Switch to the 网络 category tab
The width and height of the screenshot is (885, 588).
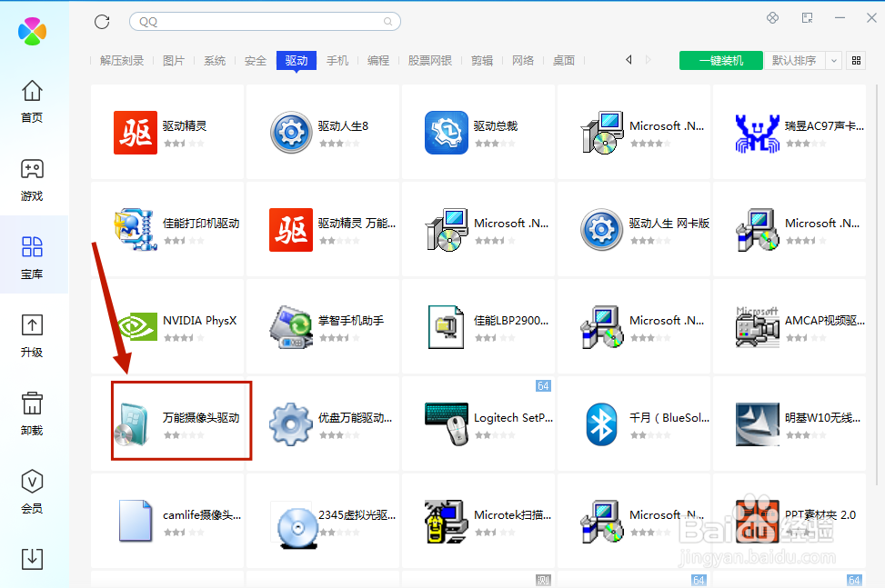(523, 60)
